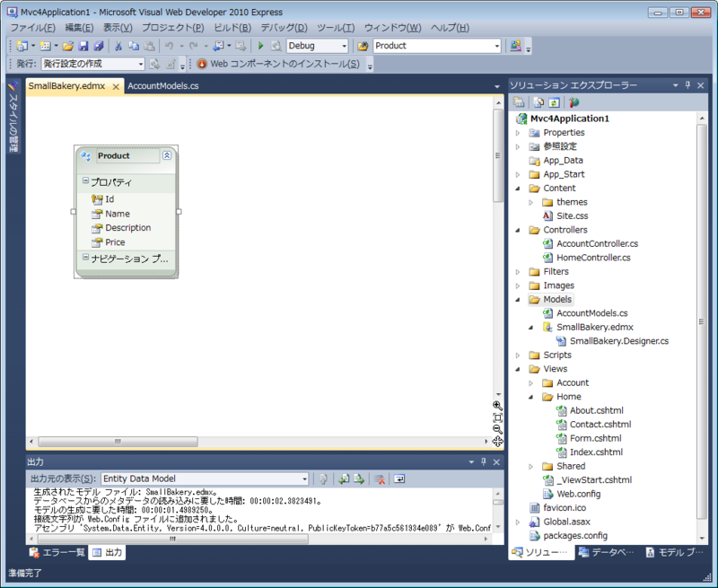Collapse the プロパティ section in Product entity
This screenshot has width=718, height=588.
85,180
